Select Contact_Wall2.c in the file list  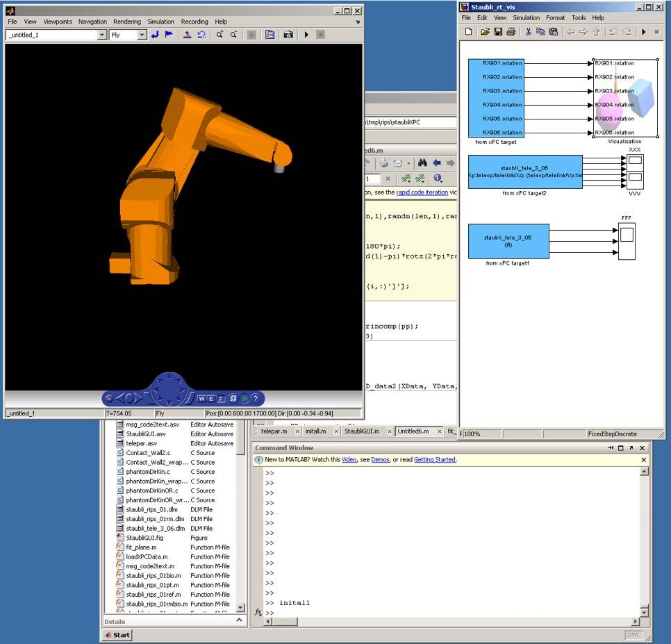pos(148,453)
